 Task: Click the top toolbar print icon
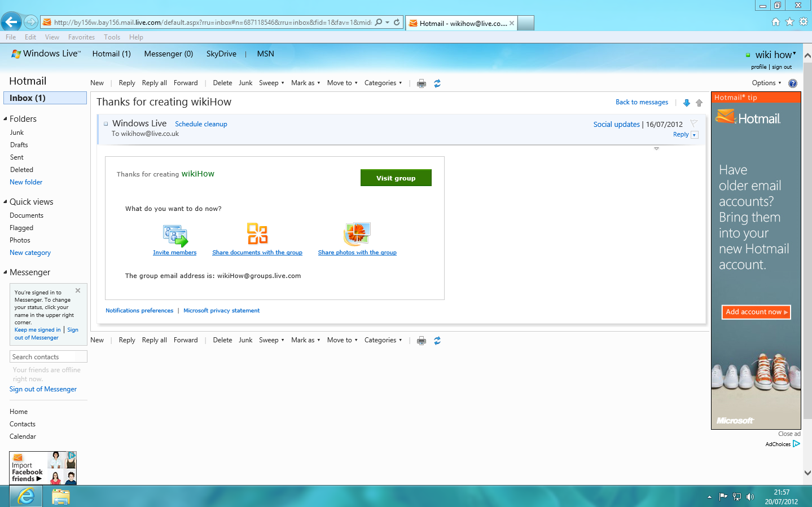pyautogui.click(x=422, y=83)
